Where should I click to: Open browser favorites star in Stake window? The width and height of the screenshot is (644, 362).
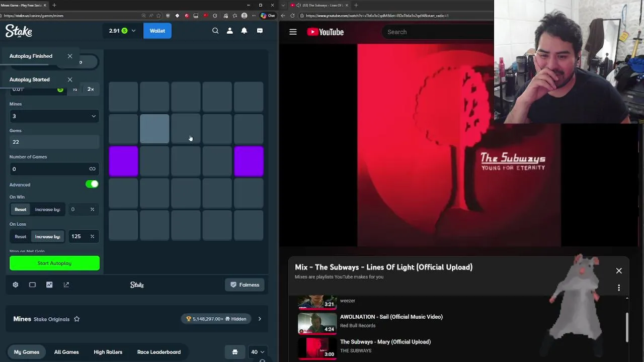[158, 16]
